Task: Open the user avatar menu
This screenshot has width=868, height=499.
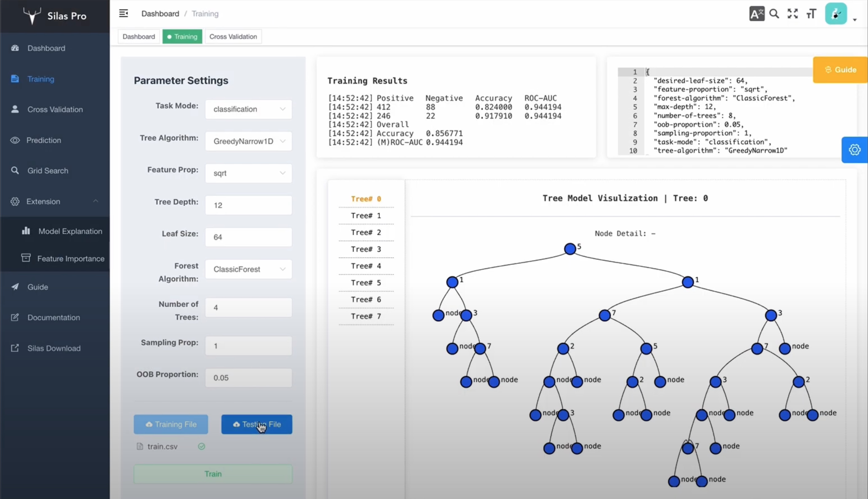Action: (x=836, y=14)
